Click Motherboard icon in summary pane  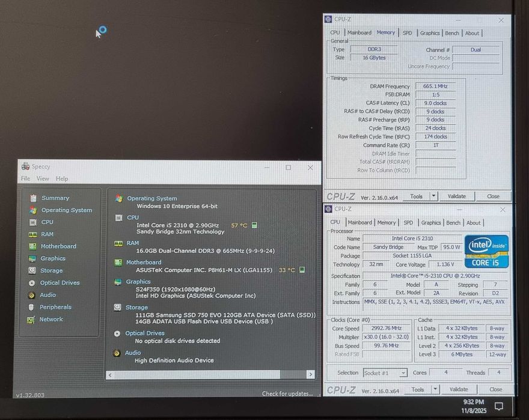[x=118, y=263]
